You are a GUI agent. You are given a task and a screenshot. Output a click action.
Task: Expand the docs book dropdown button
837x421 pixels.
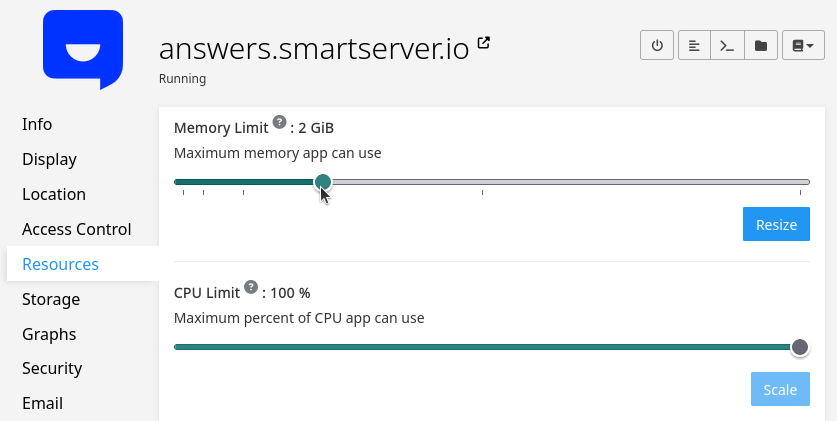click(803, 46)
